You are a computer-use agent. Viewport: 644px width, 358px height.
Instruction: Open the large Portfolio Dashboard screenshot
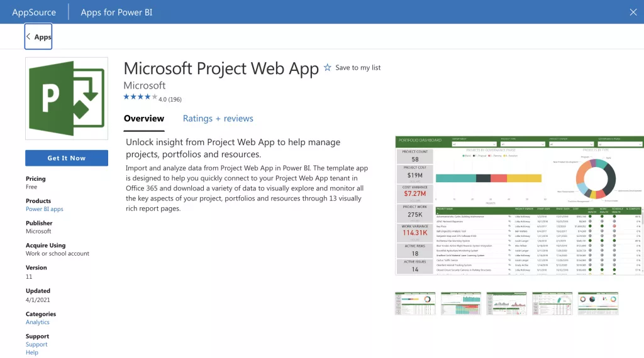point(519,205)
